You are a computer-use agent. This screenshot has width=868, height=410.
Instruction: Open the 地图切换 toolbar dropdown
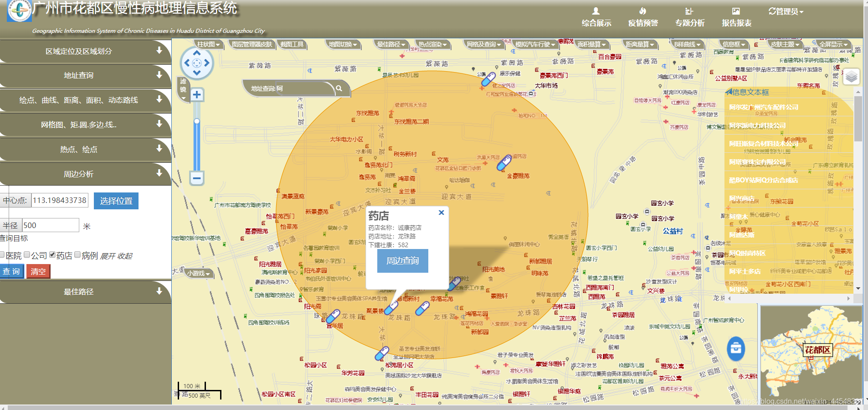(x=343, y=44)
